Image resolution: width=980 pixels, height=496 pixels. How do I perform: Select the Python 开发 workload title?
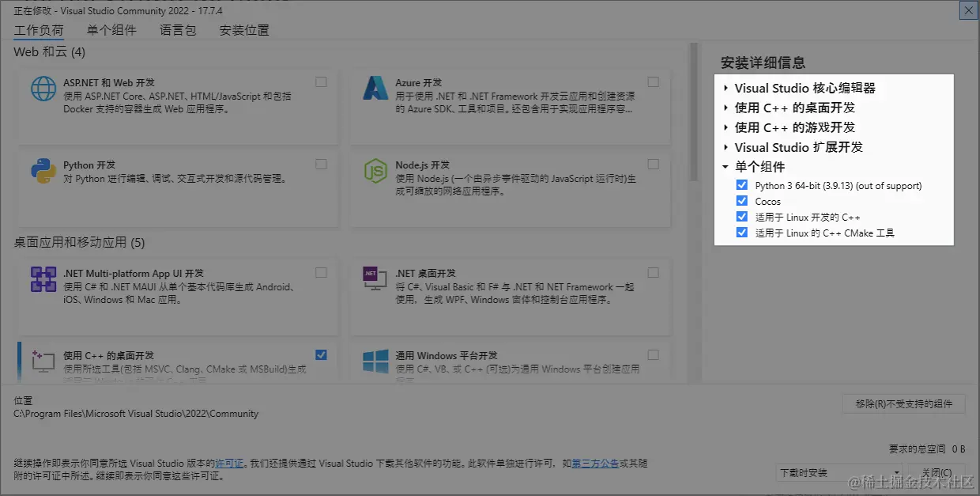(x=89, y=165)
